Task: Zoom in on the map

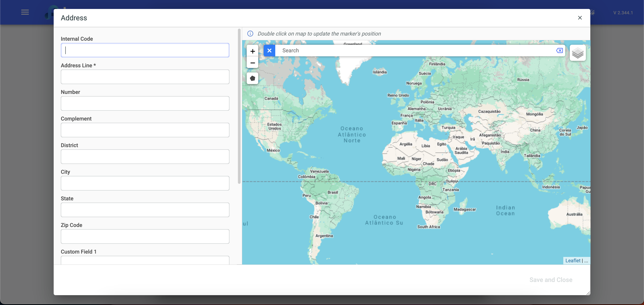Action: [252, 51]
